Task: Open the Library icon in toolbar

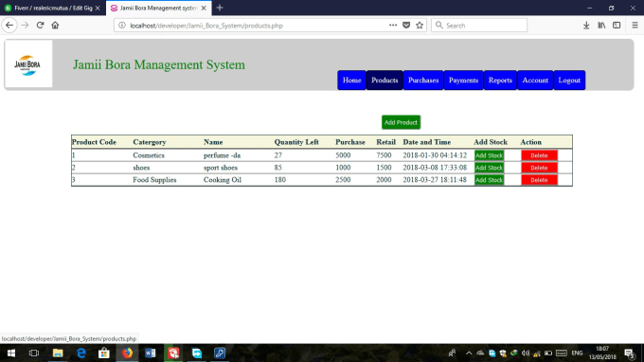Action: click(x=601, y=25)
